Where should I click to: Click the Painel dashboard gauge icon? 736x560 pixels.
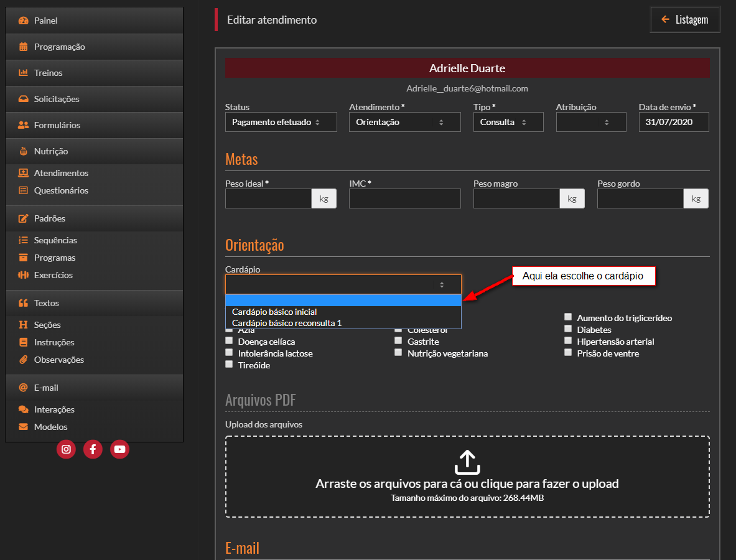(x=24, y=21)
